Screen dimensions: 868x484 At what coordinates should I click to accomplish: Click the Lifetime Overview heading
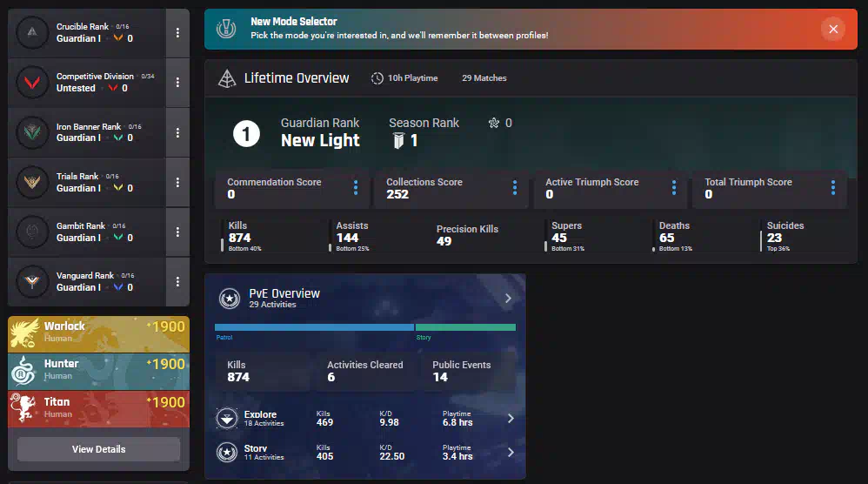(297, 78)
